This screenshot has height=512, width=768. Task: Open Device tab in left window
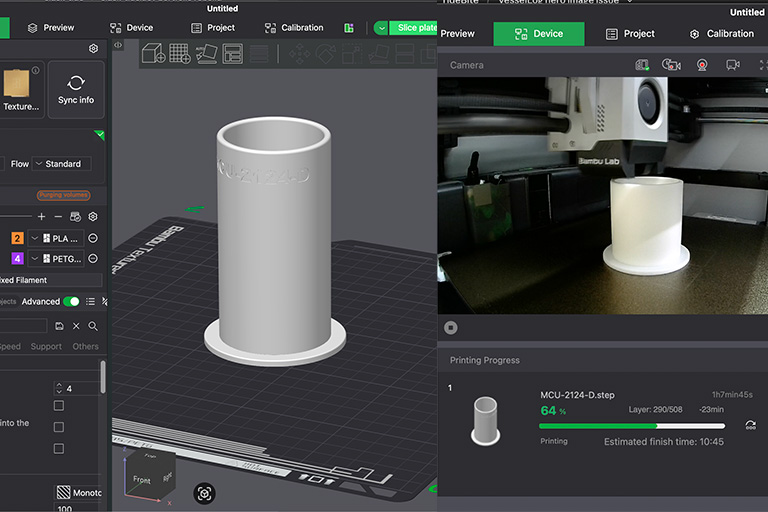(131, 28)
